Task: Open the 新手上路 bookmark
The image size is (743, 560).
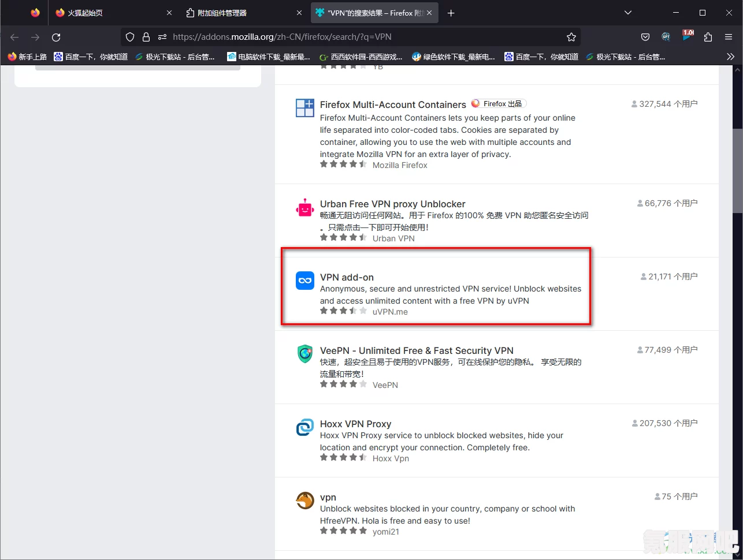Action: click(x=27, y=57)
